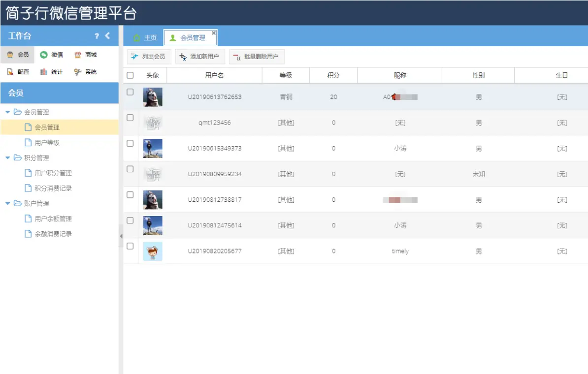Viewport: 588px width, 374px height.
Task: Open the 系统 workbench module
Action: point(86,71)
